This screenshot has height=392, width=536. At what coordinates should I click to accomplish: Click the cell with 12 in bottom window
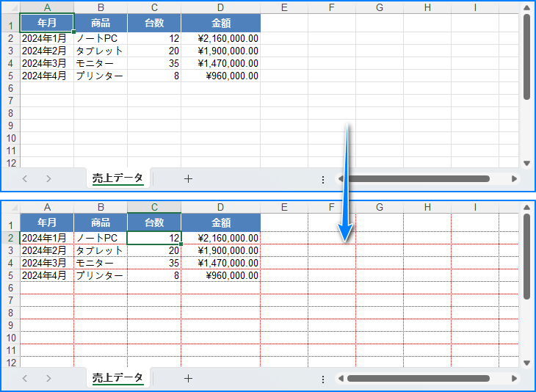tap(154, 238)
